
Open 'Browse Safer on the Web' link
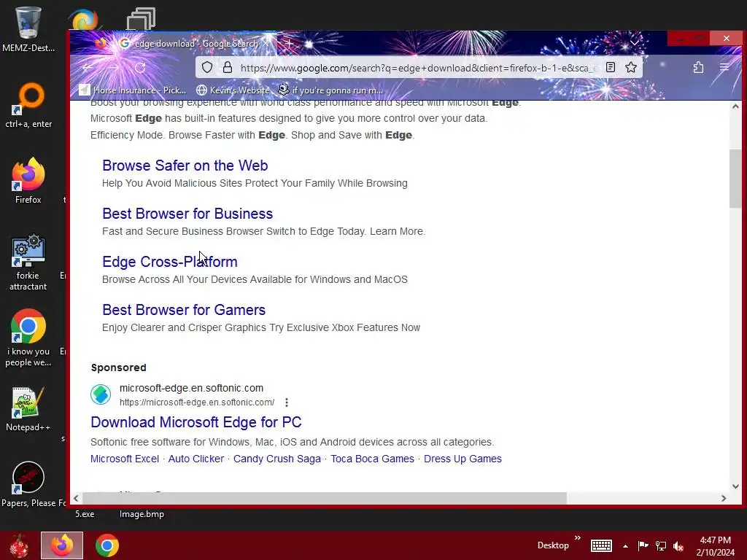(185, 166)
